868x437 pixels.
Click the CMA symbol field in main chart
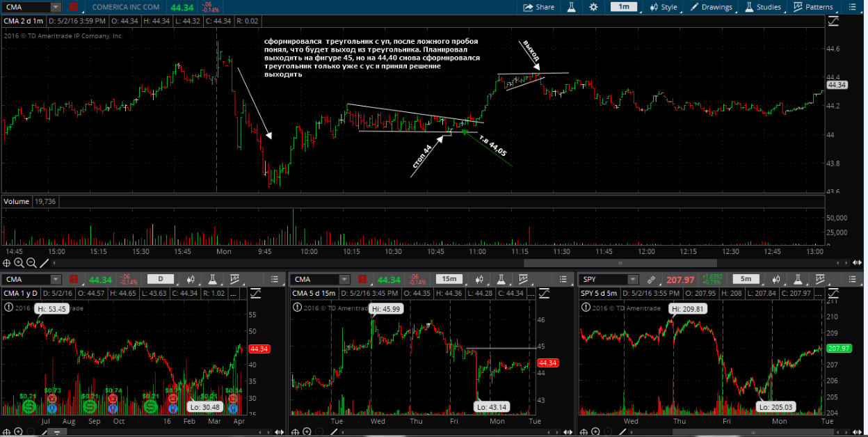click(x=27, y=7)
